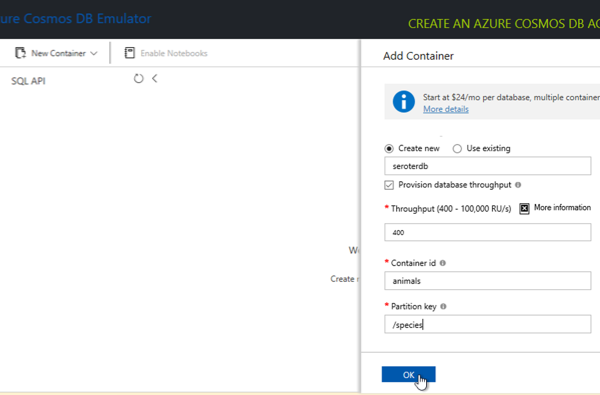Click Enable Notebooks label

coord(174,53)
